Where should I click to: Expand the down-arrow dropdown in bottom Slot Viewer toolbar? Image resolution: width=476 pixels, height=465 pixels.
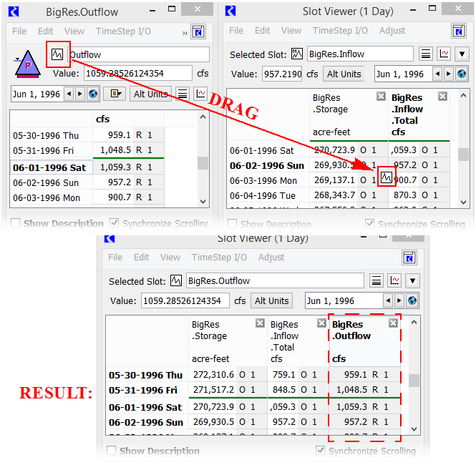coord(412,281)
